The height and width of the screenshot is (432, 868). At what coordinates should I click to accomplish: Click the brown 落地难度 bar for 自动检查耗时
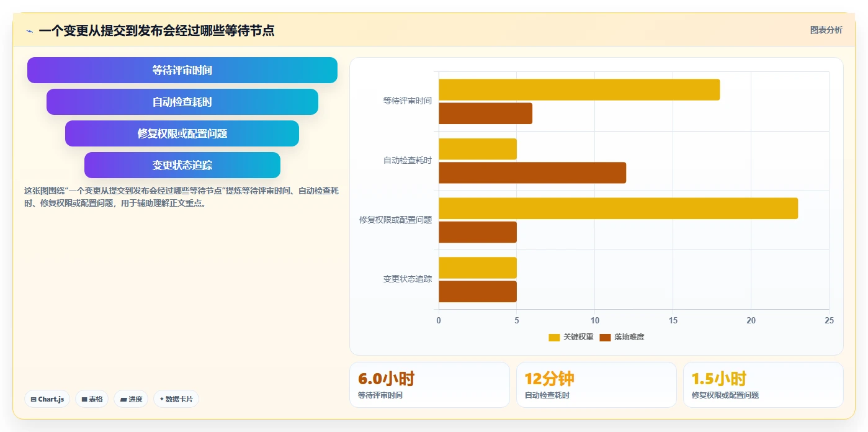532,173
